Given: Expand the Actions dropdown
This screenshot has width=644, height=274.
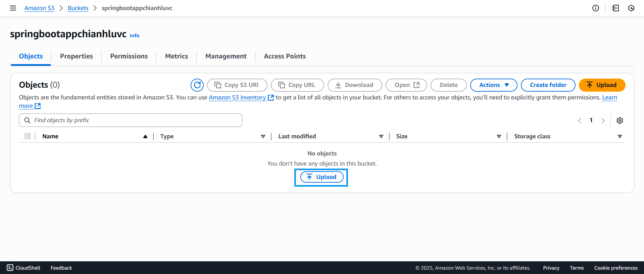Looking at the screenshot, I should (494, 85).
